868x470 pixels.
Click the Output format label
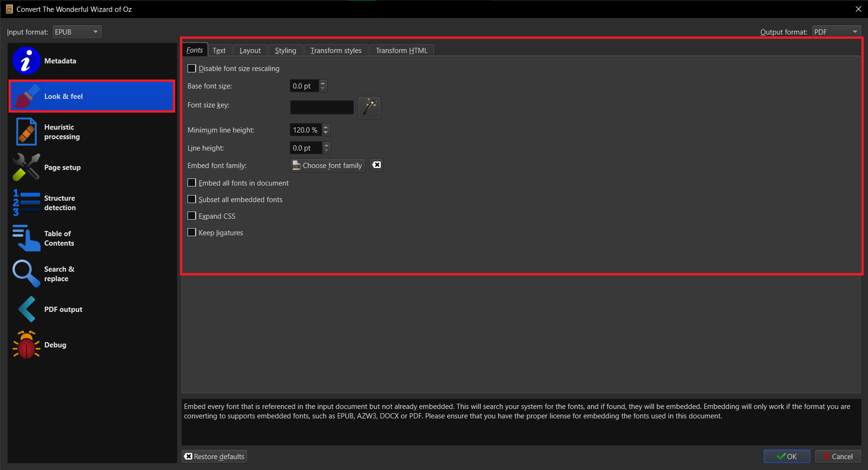(x=784, y=32)
